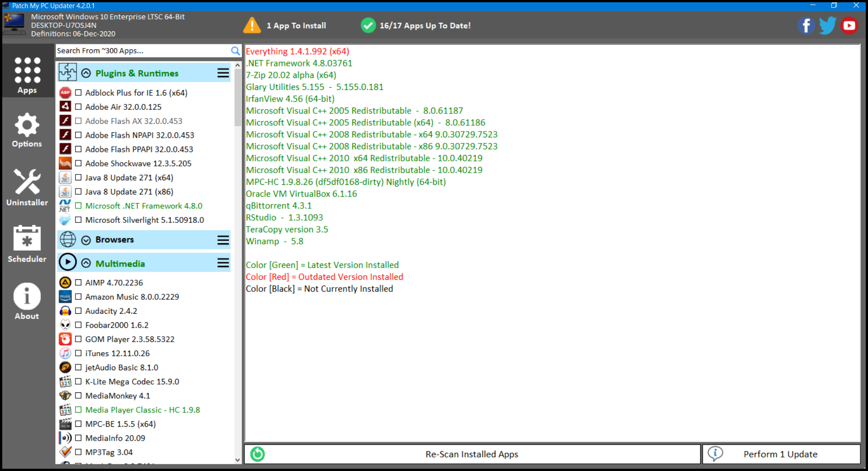Image resolution: width=868 pixels, height=471 pixels.
Task: Open the Options section
Action: (x=27, y=130)
